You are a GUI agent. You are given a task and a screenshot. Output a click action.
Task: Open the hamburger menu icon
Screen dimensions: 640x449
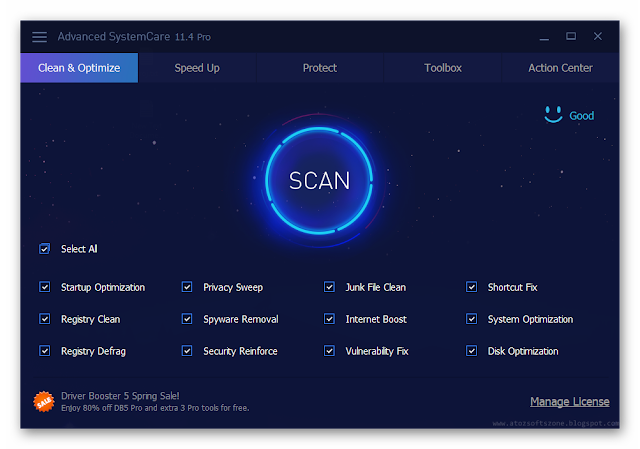point(40,37)
